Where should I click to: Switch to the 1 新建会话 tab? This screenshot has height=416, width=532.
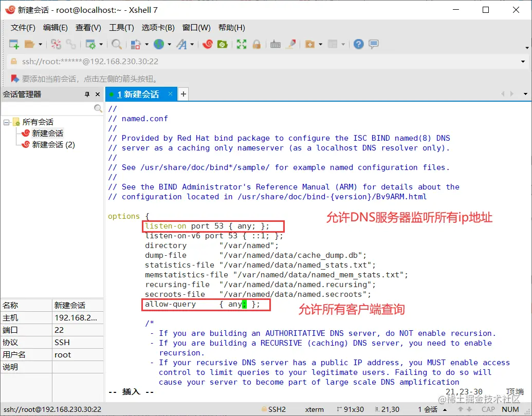pos(138,94)
